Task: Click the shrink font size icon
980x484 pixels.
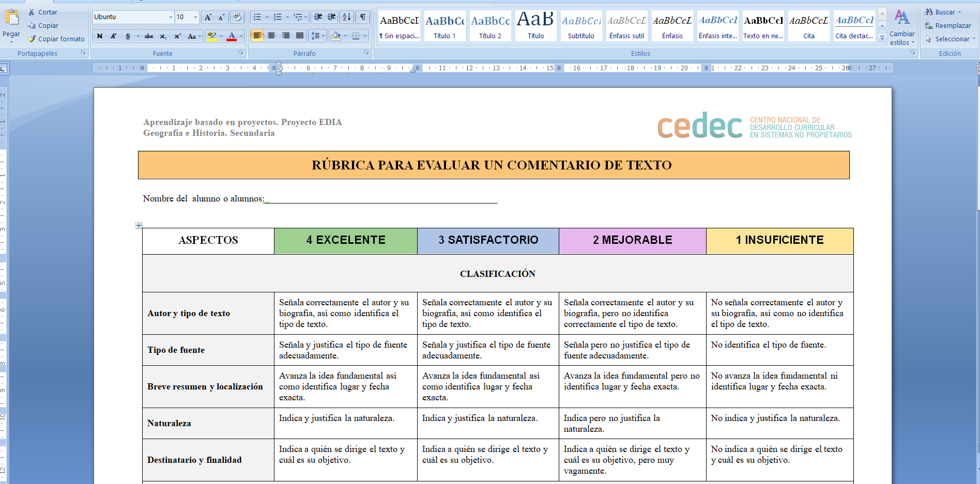Action: [221, 17]
